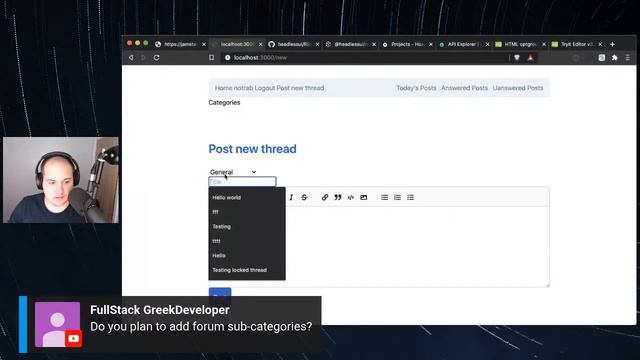Open the notrab user link

click(x=243, y=88)
